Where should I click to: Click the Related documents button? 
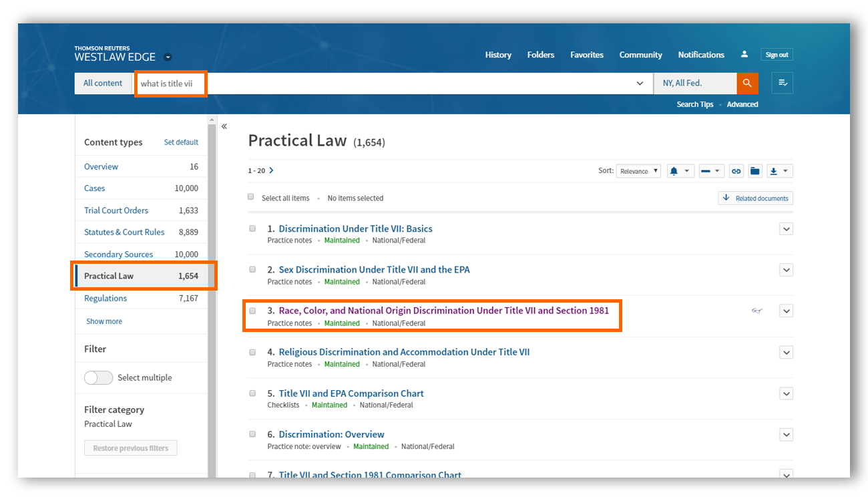756,198
